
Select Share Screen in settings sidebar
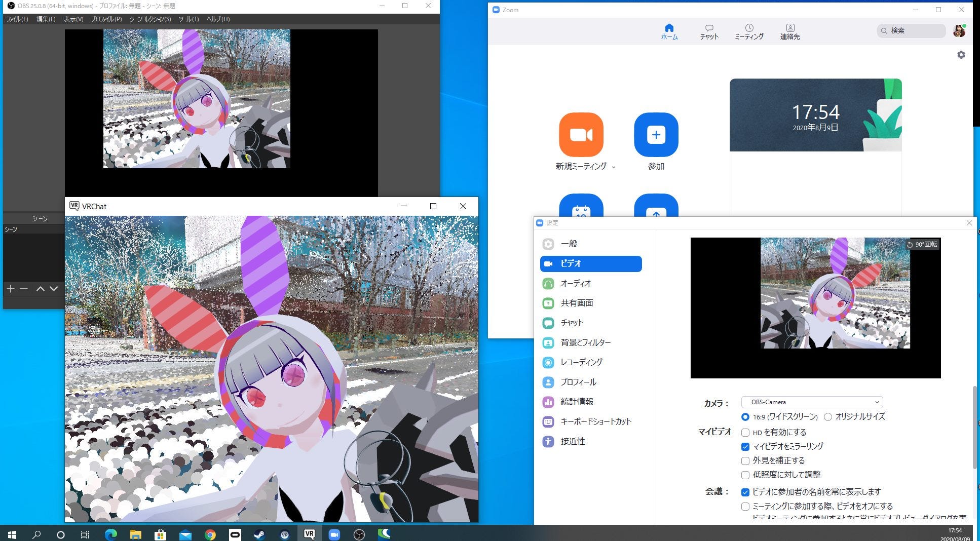pyautogui.click(x=591, y=303)
